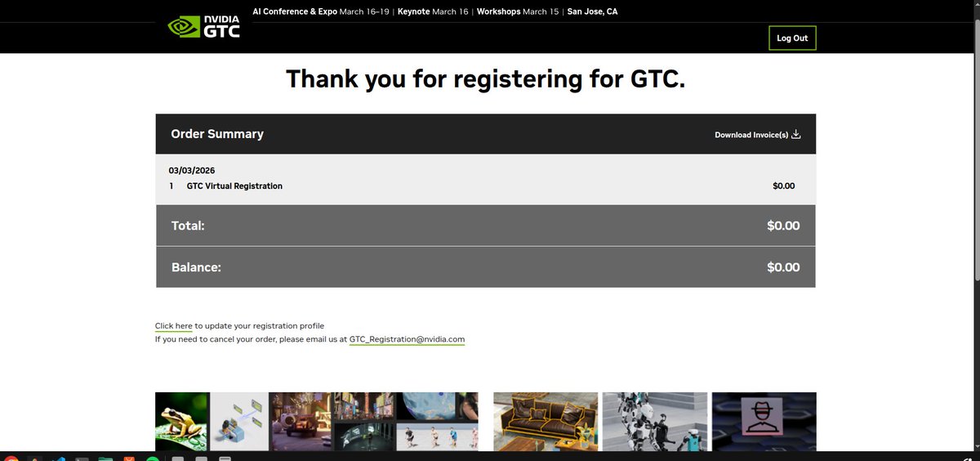The height and width of the screenshot is (461, 980).
Task: Open the green frog thumbnail
Action: point(182,421)
